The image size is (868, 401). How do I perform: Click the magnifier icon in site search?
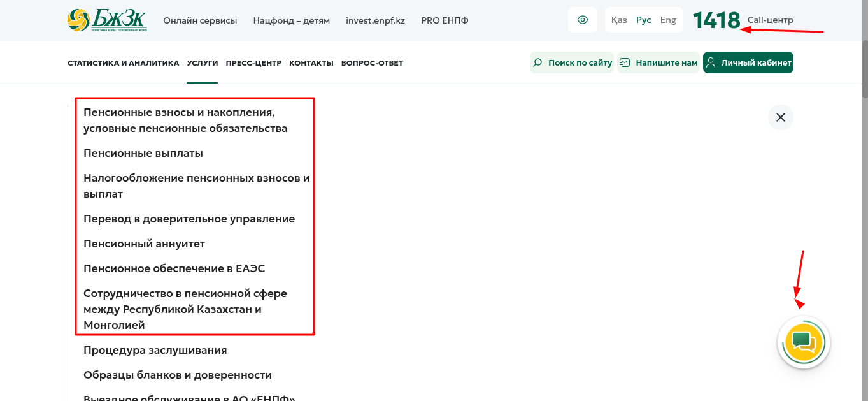[538, 62]
